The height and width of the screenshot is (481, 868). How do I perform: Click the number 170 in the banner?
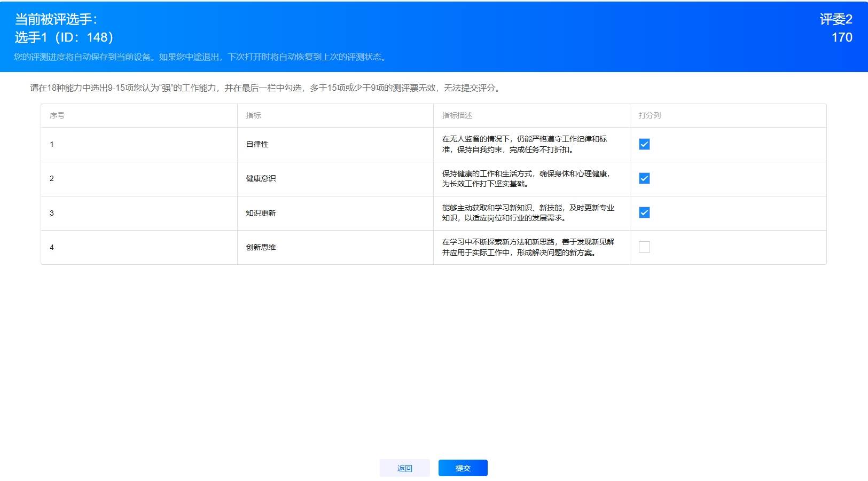tap(841, 37)
